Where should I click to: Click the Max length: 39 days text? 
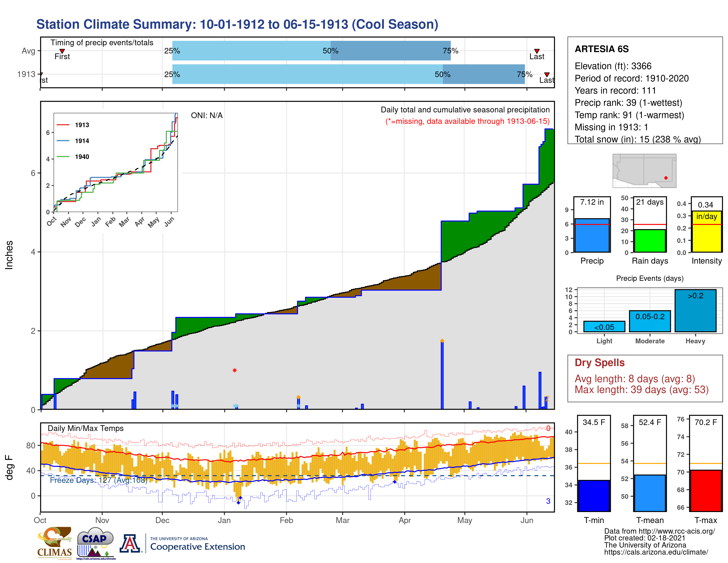pos(641,389)
